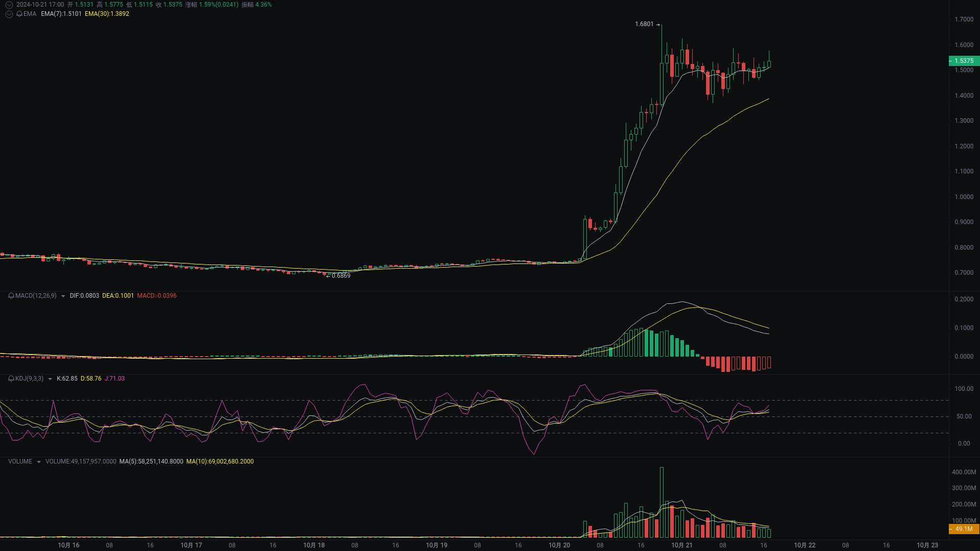This screenshot has width=980, height=551.
Task: Click the yellow EMA(30):1.3892 value
Action: click(107, 14)
